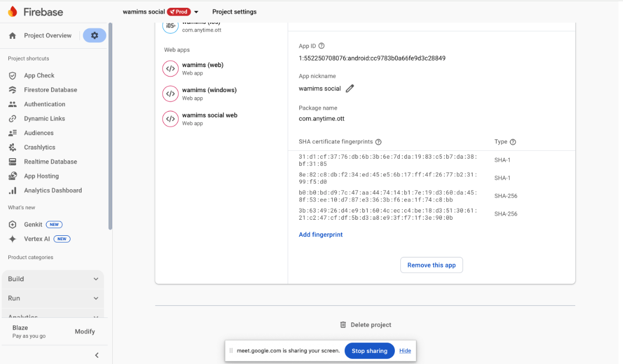
Task: Expand the Build product category
Action: [x=53, y=279]
